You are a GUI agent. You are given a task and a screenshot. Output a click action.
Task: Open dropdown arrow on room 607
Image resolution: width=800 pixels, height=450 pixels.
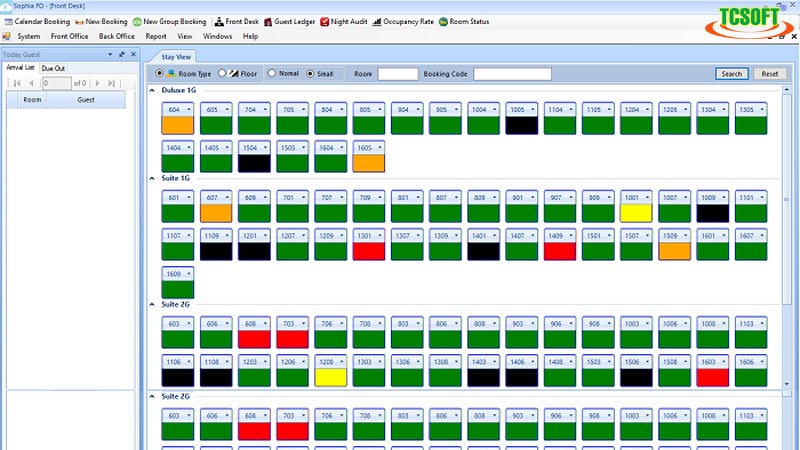tap(227, 197)
